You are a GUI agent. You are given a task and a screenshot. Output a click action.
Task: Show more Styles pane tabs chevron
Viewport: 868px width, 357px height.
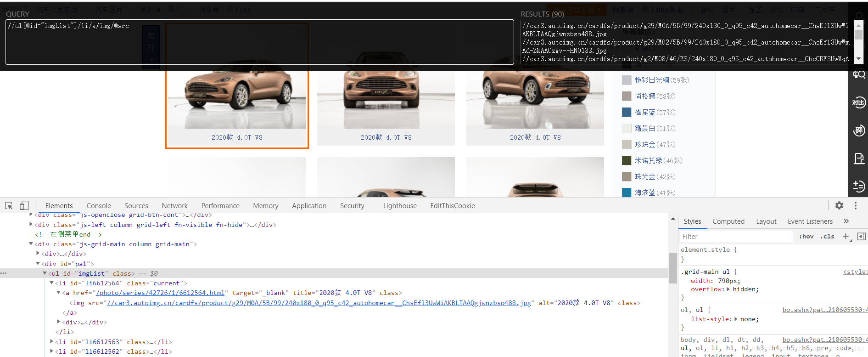pos(846,221)
